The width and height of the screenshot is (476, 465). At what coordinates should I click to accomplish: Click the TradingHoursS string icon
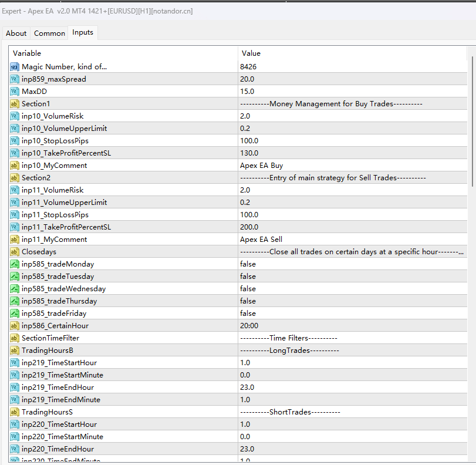click(x=15, y=412)
